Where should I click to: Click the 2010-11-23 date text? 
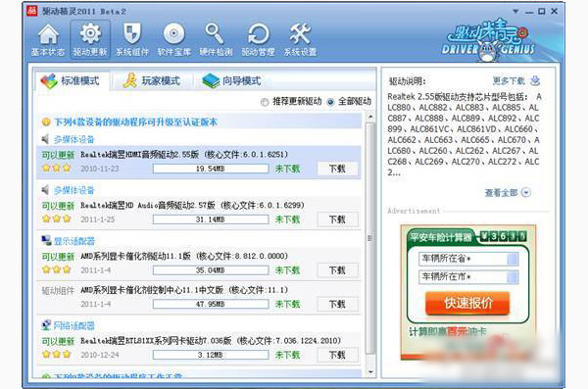point(100,169)
